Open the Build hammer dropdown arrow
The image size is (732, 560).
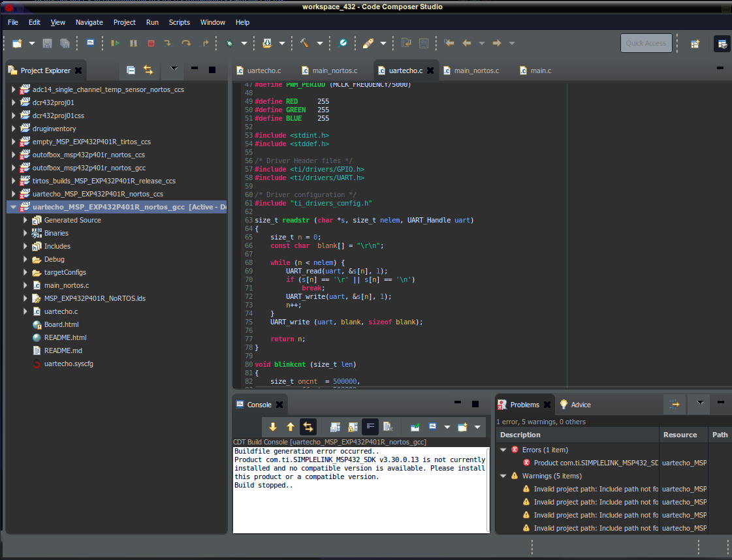pos(320,44)
